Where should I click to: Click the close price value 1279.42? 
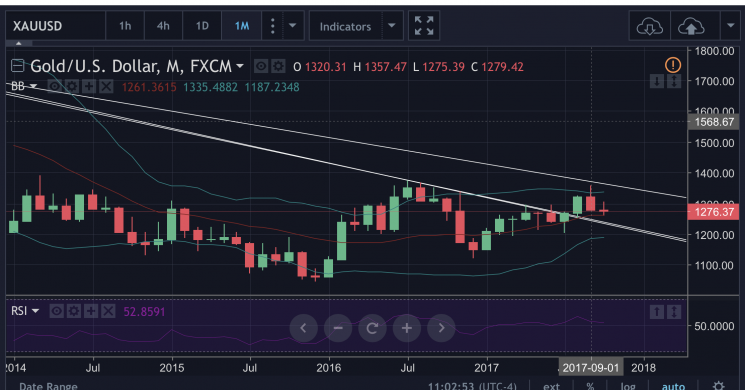(x=502, y=67)
